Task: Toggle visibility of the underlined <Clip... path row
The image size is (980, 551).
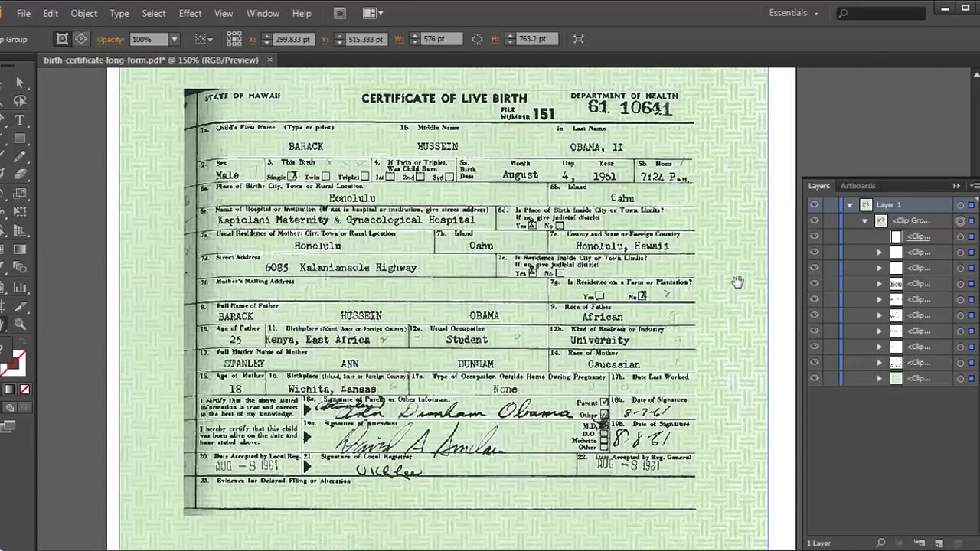Action: 815,236
